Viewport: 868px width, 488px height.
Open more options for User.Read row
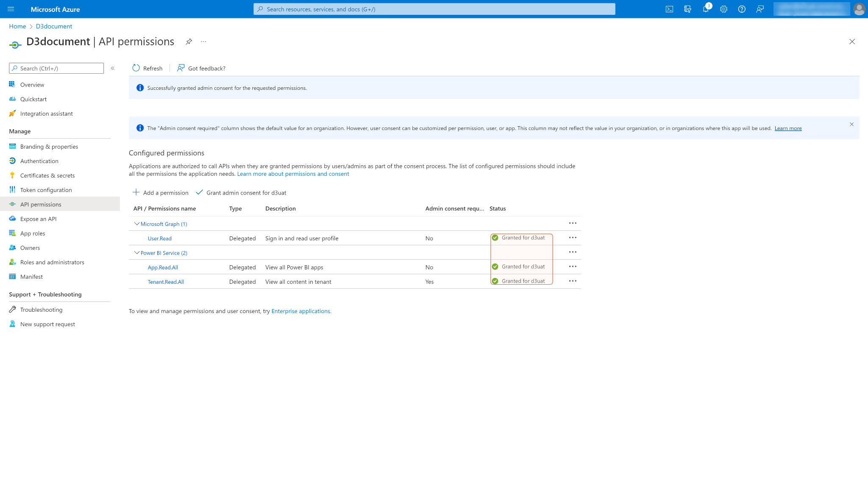tap(573, 238)
